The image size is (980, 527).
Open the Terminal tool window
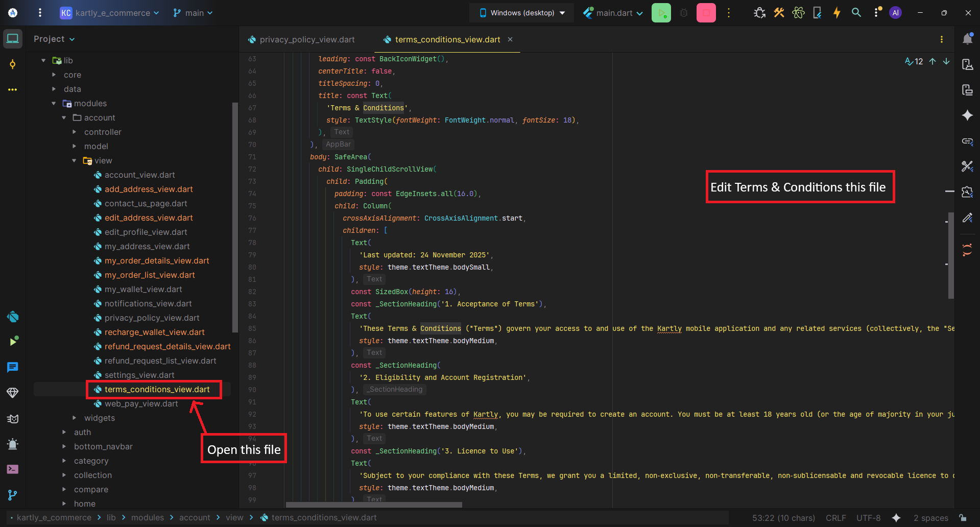[x=13, y=469]
